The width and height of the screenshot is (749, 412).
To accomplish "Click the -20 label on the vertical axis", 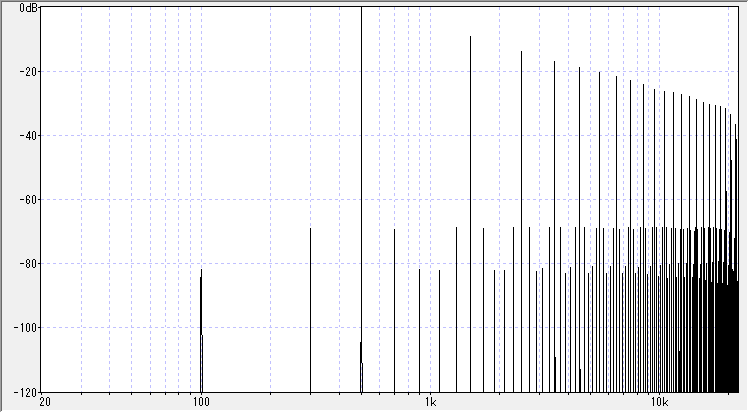I will 28,72.
